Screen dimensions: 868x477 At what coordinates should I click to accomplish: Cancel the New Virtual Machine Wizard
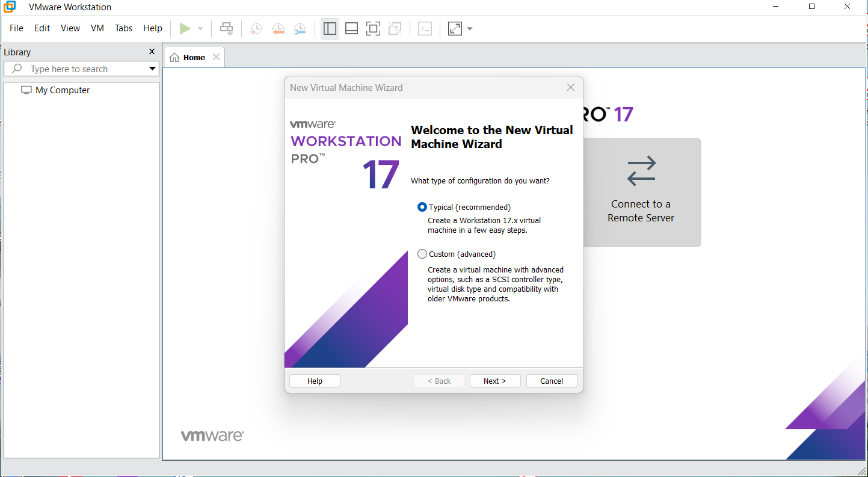(552, 381)
